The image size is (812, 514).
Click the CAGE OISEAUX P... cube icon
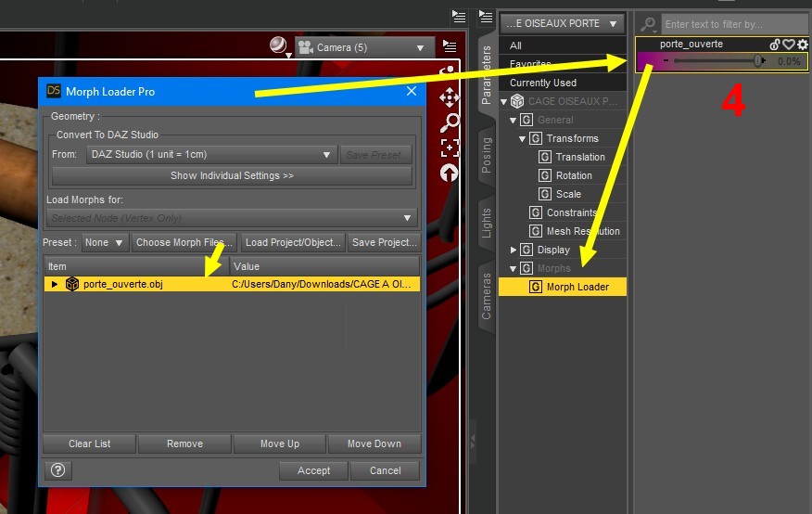(517, 101)
